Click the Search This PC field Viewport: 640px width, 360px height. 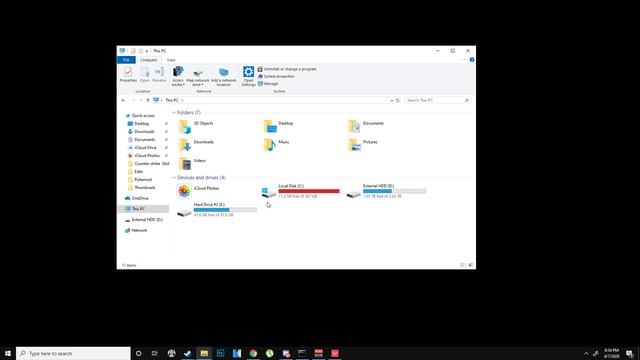(438, 100)
